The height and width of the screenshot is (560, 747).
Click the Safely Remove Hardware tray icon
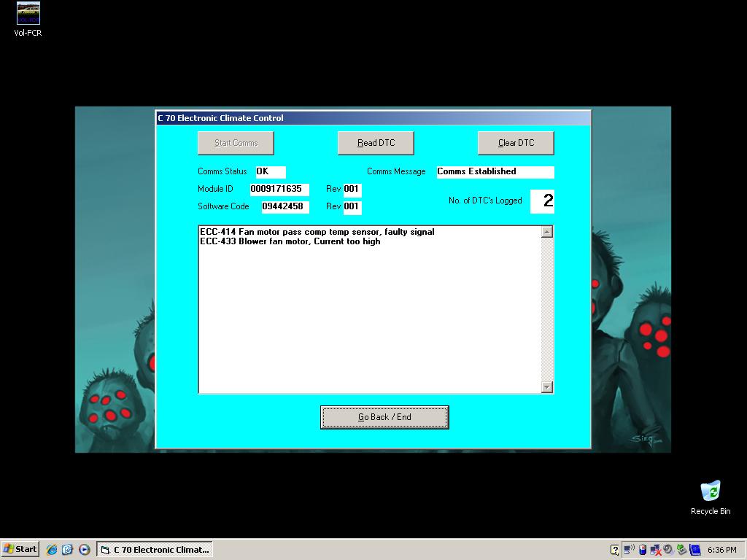click(681, 550)
